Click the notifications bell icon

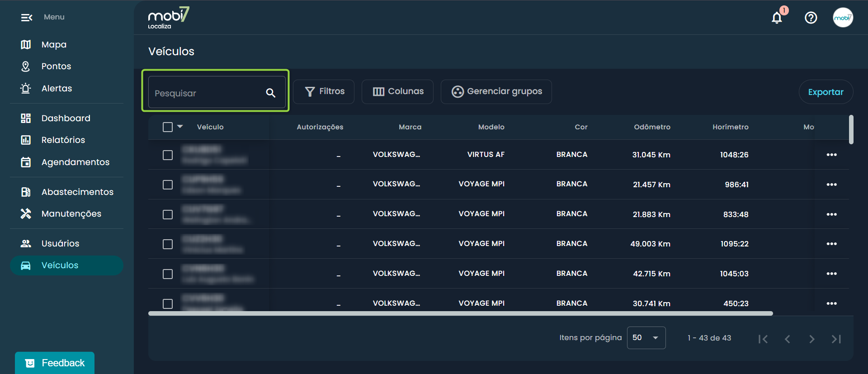coord(777,18)
